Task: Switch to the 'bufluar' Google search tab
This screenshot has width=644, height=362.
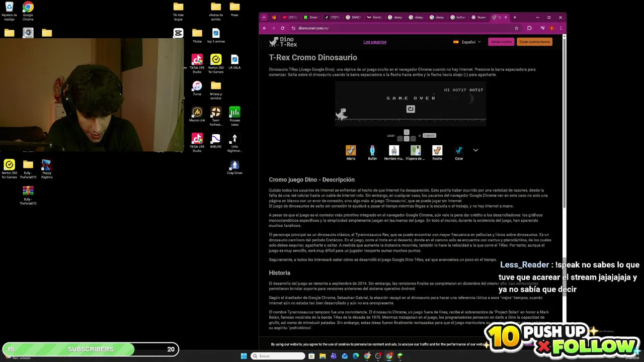Action: 458,17
